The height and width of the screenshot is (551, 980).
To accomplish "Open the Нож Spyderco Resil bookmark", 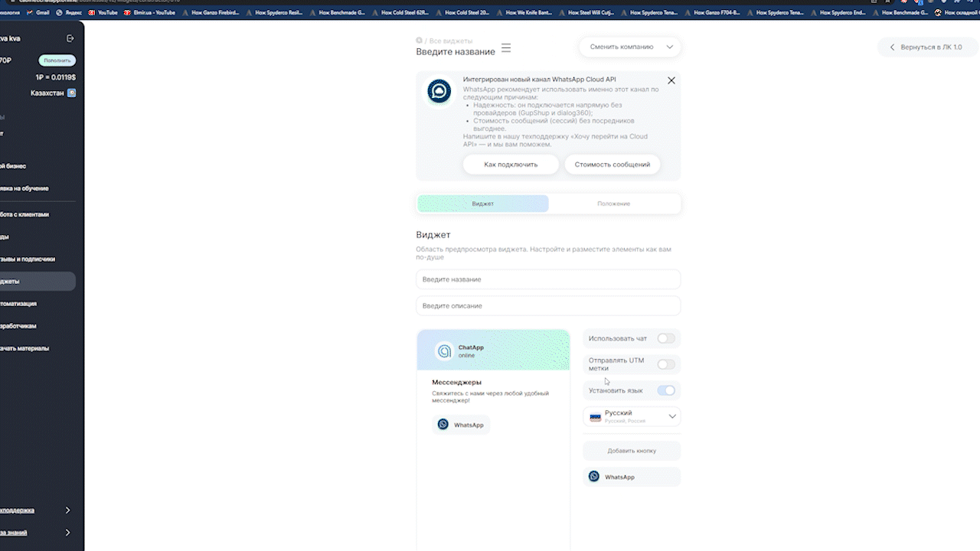I will click(x=274, y=12).
